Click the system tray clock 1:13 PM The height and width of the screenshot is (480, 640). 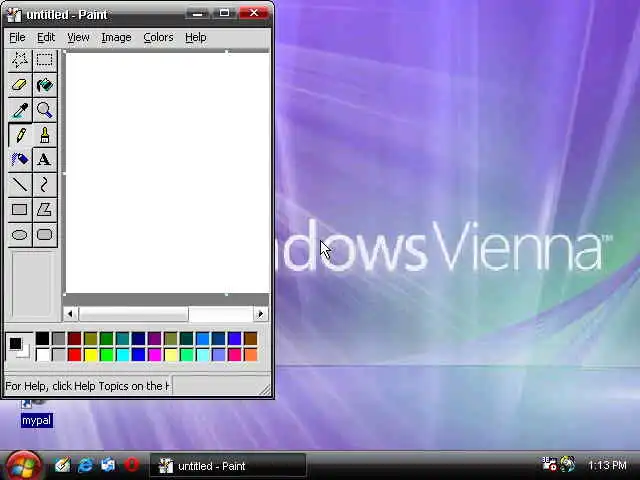point(607,465)
